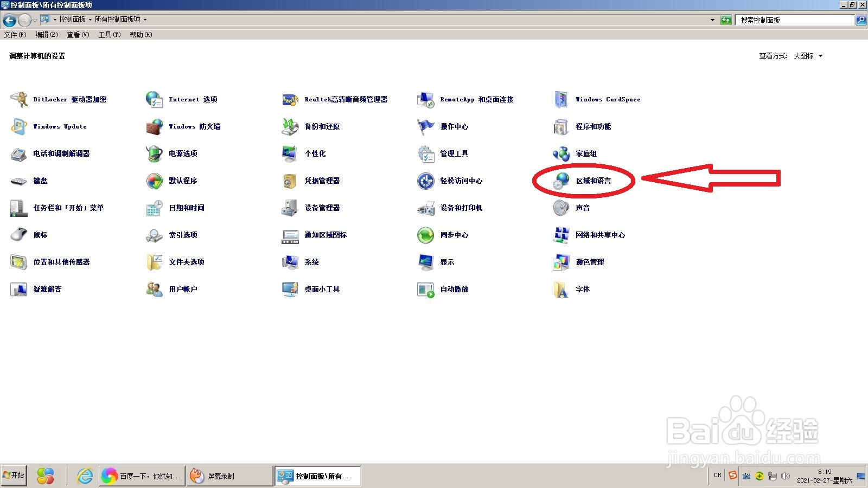Open the 文件(F) menu
Viewport: 868px width, 488px height.
[15, 35]
